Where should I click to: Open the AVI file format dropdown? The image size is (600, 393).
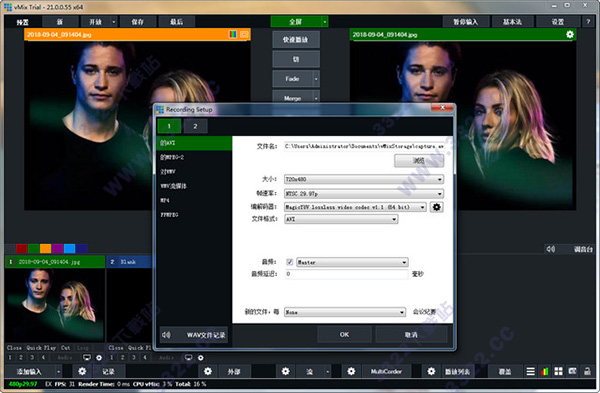[x=341, y=219]
